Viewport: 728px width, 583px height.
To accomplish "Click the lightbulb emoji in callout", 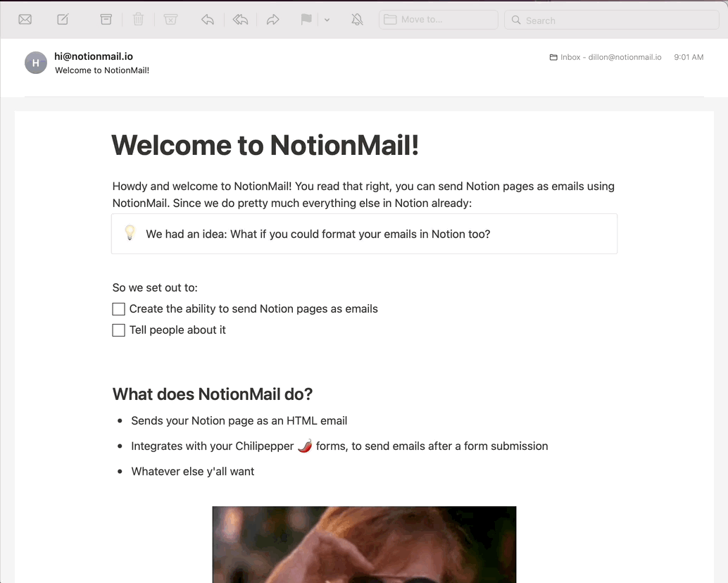I will (130, 232).
